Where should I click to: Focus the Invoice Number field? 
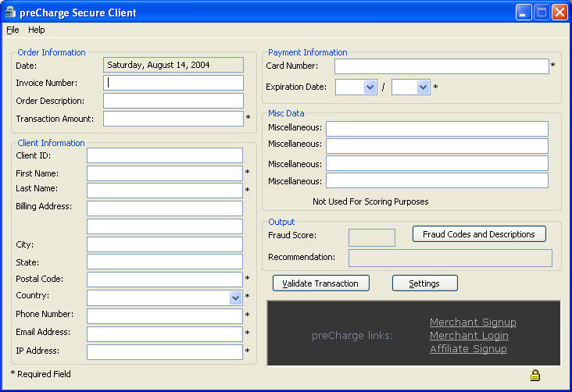click(x=173, y=83)
